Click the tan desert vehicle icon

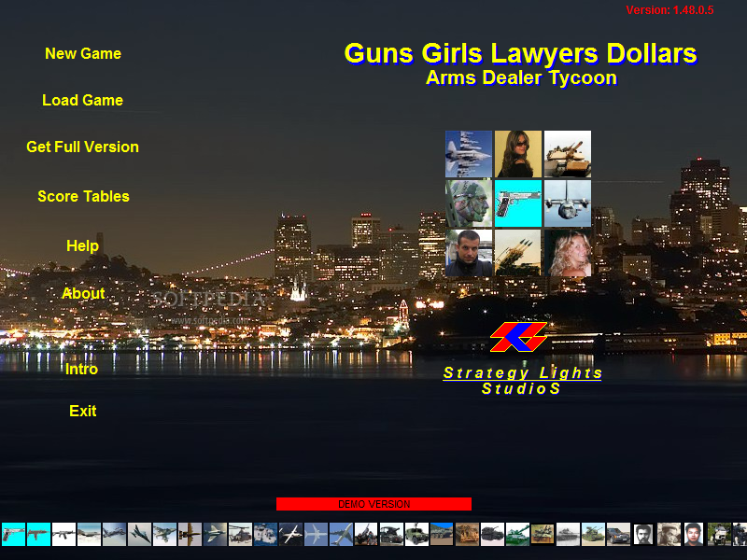(468, 534)
